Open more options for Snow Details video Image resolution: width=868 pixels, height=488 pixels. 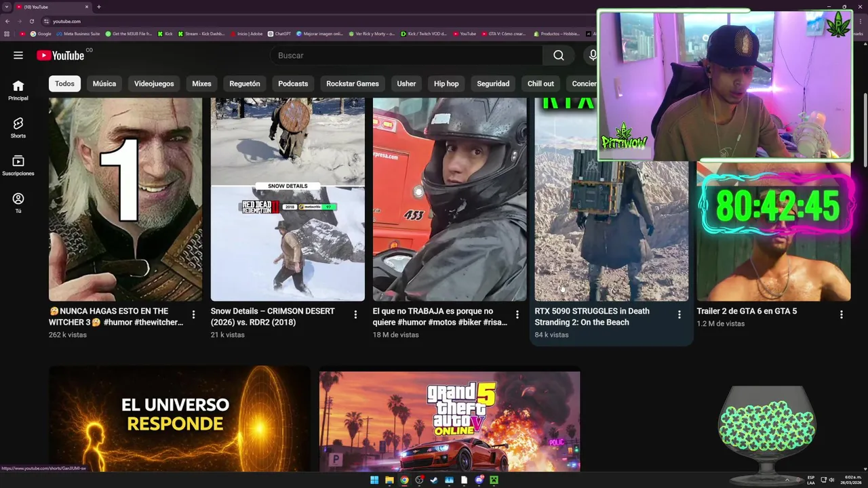(355, 314)
